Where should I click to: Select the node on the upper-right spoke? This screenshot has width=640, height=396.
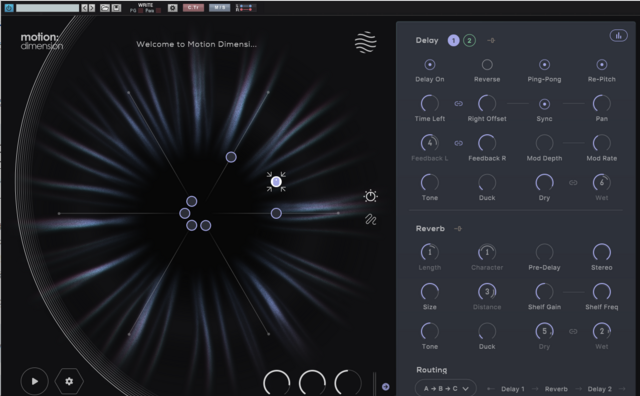click(231, 157)
